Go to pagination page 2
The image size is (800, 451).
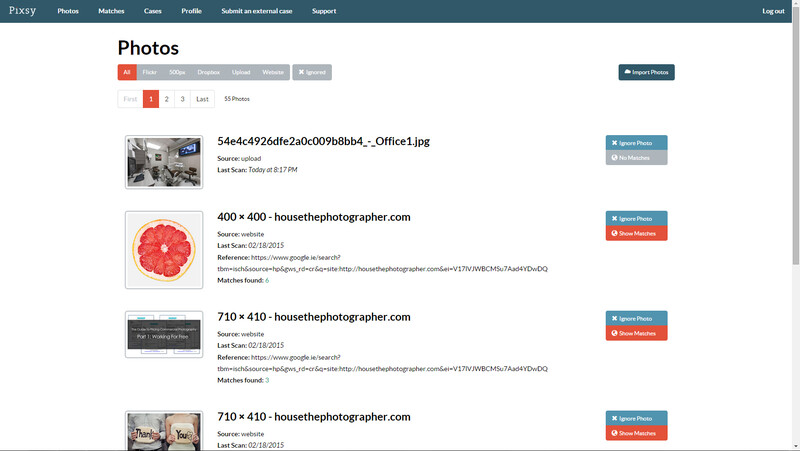[x=166, y=99]
